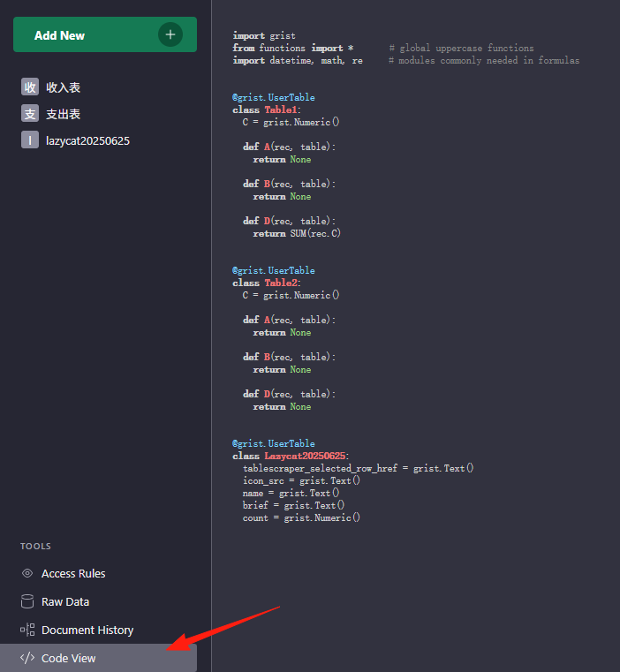Viewport: 620px width, 672px height.
Task: Click 'import datetime, math, re' line
Action: pos(298,60)
